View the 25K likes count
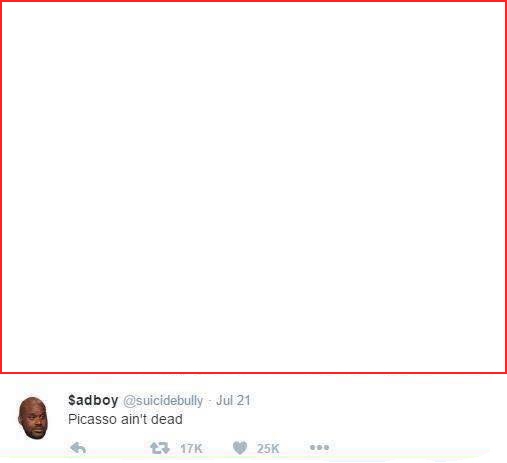Screen dimensions: 507x463 (x=268, y=448)
